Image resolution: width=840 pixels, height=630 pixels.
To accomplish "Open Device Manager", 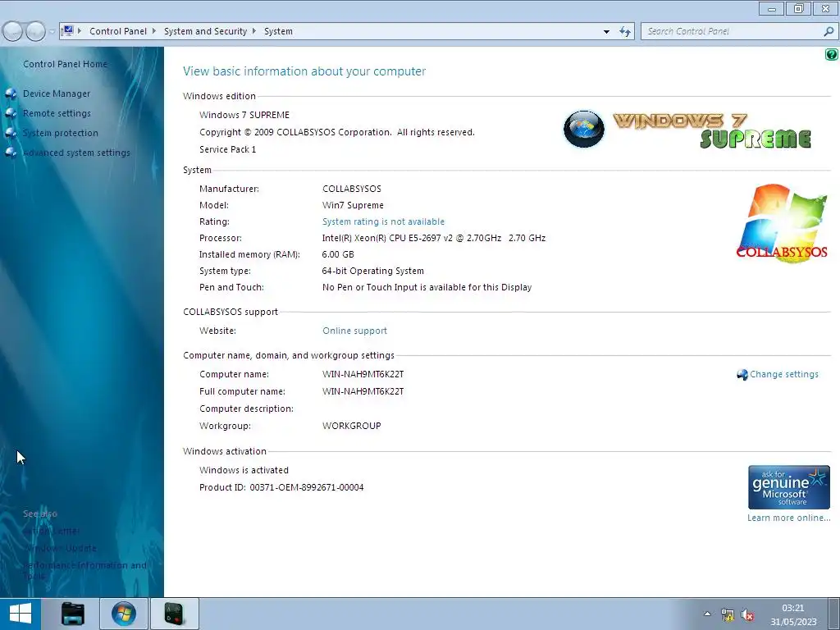I will click(x=57, y=94).
